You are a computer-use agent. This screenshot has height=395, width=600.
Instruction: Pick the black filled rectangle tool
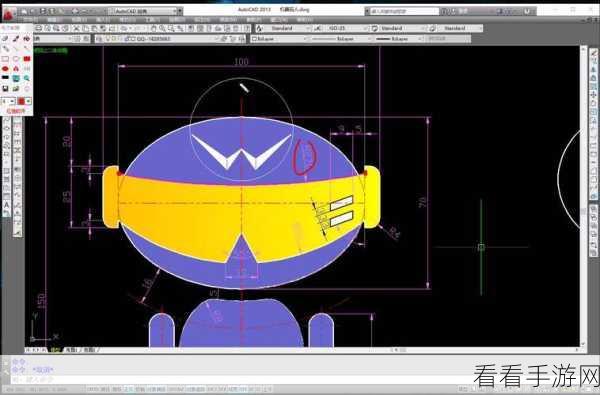pyautogui.click(x=5, y=78)
